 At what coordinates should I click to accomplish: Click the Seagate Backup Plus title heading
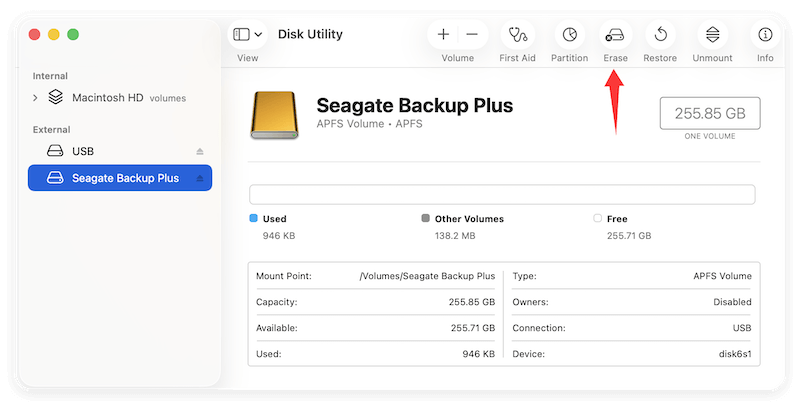tap(415, 106)
